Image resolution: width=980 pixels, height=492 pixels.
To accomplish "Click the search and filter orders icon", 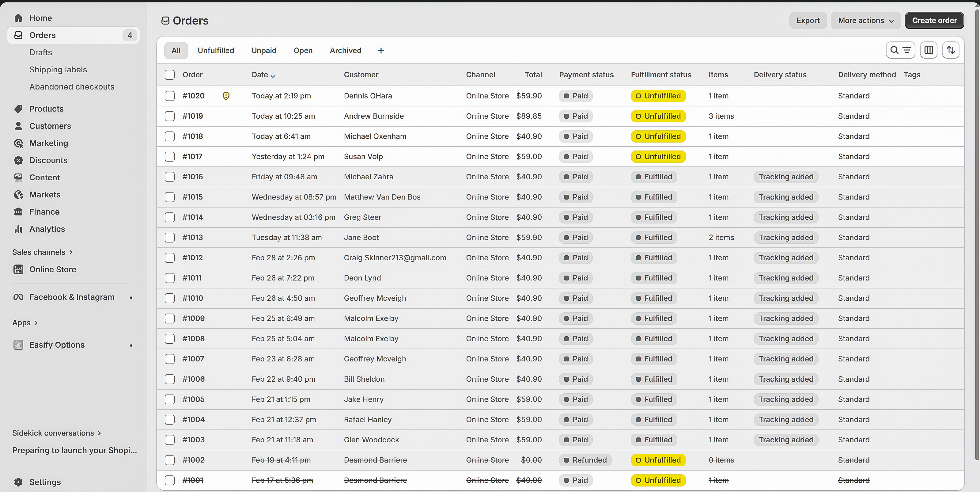I will point(900,50).
